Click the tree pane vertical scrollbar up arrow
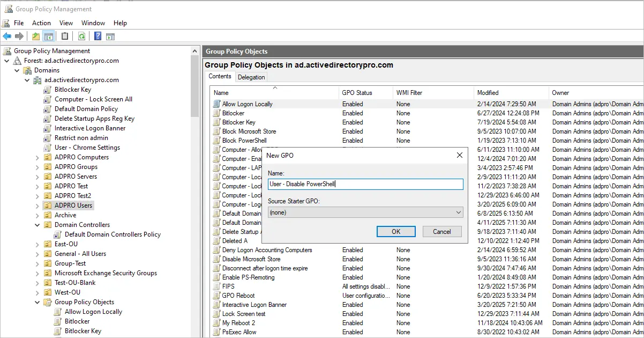The height and width of the screenshot is (338, 644). pyautogui.click(x=195, y=50)
